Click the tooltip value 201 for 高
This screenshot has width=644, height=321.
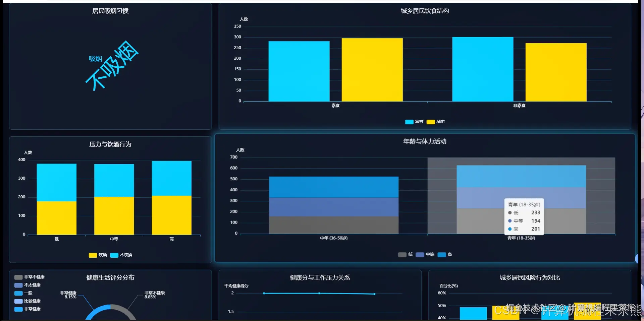click(536, 229)
